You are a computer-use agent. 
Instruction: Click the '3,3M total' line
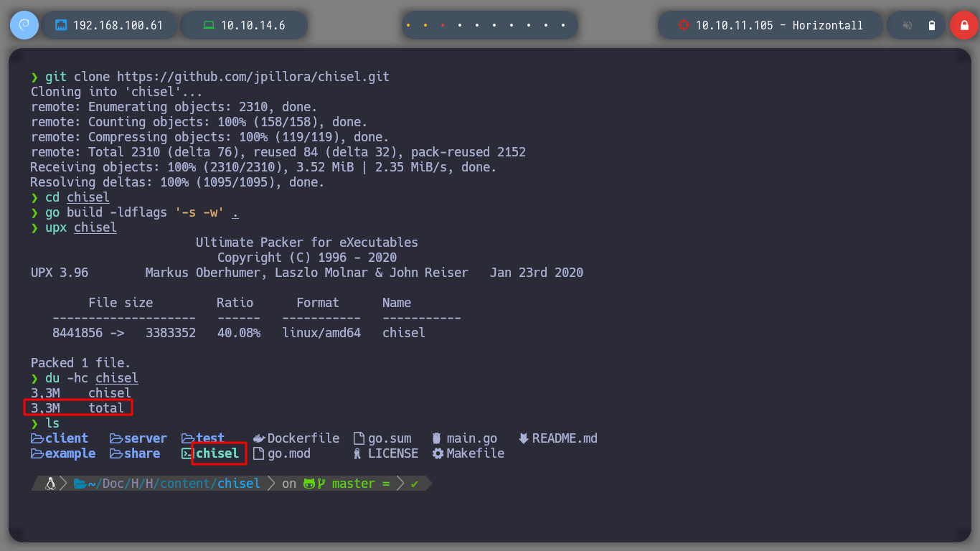pyautogui.click(x=77, y=408)
